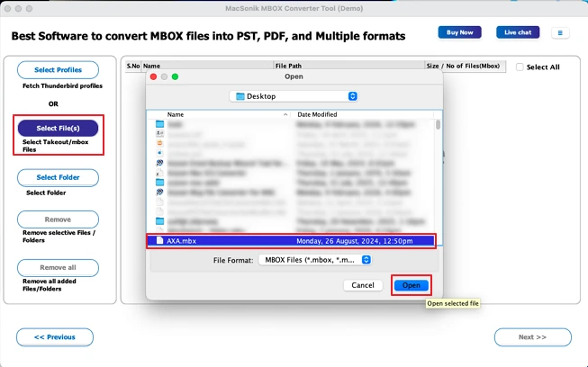Tick the Select All checkbox
Image resolution: width=588 pixels, height=367 pixels.
tap(520, 67)
